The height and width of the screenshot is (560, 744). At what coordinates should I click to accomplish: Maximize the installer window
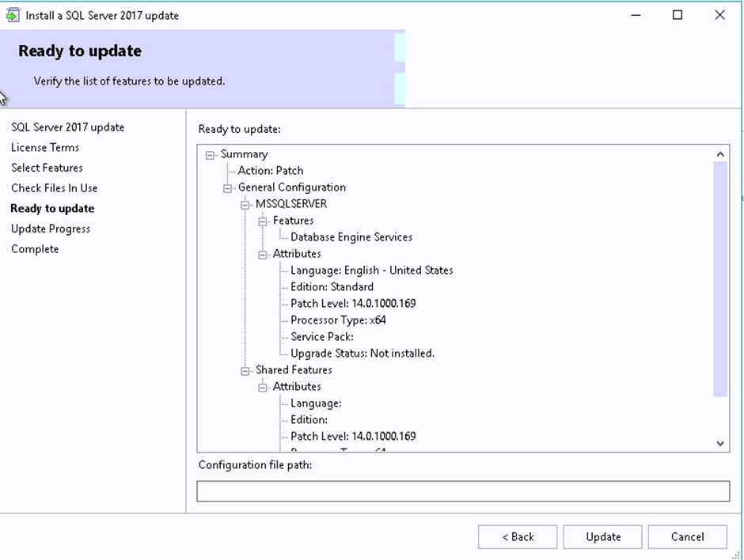[678, 15]
